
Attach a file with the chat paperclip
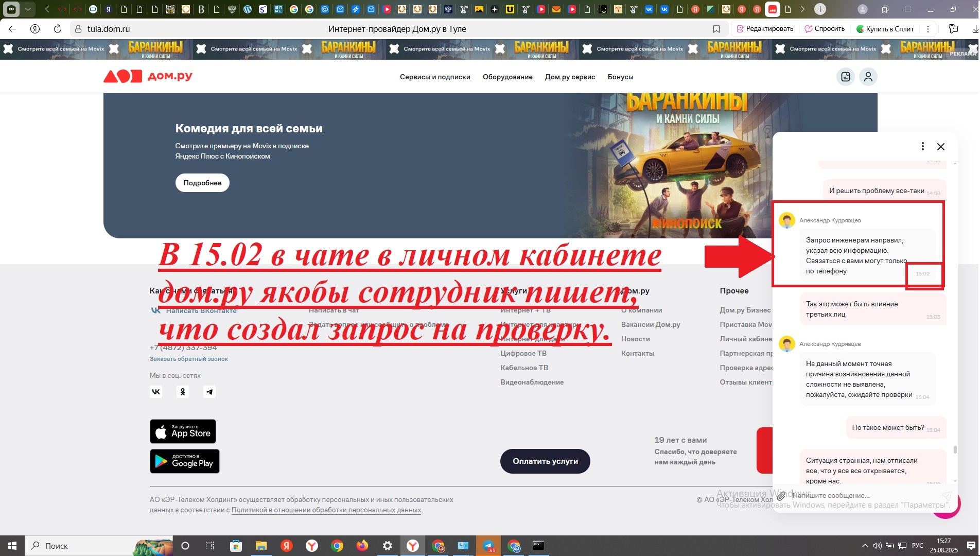[x=781, y=496]
